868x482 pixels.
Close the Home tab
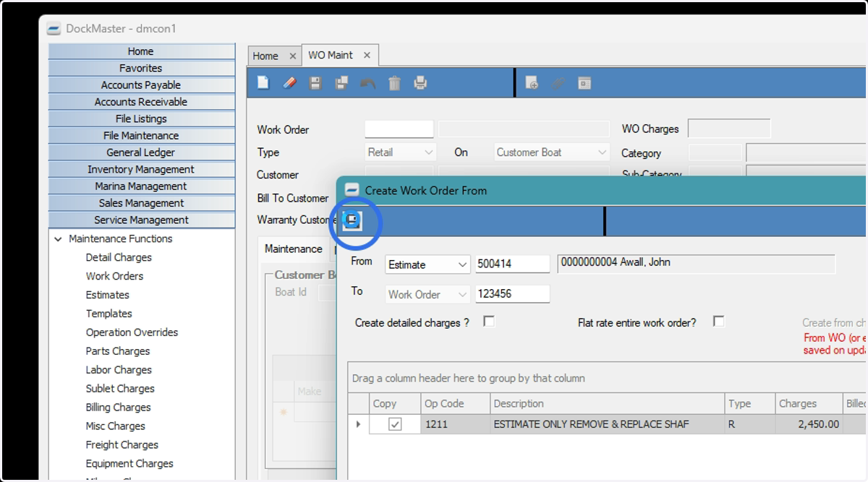(293, 56)
